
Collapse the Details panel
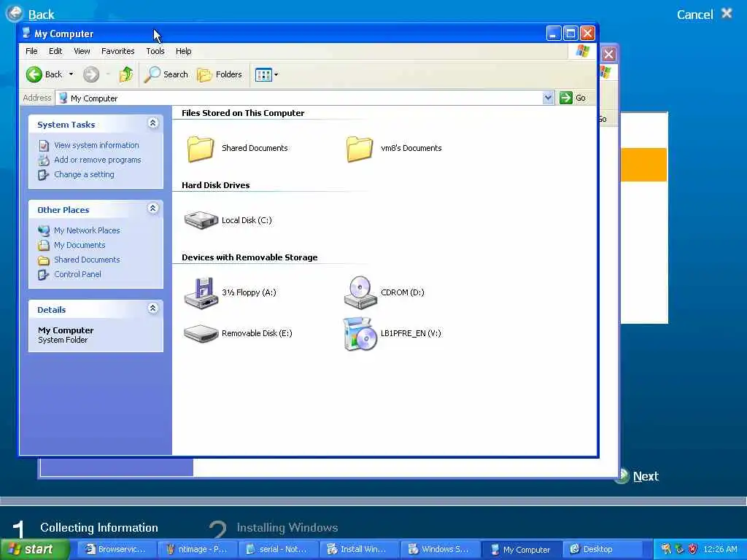(x=153, y=308)
